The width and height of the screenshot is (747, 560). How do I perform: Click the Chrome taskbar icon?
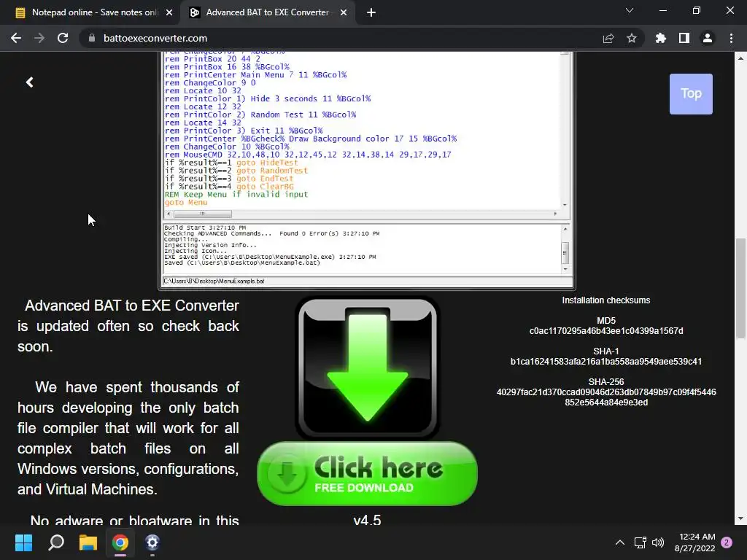(120, 542)
